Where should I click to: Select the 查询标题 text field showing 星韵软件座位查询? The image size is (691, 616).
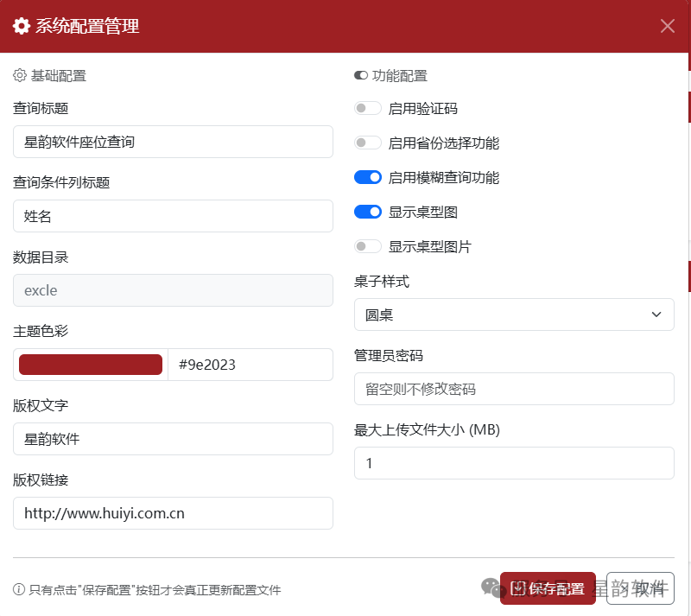(x=173, y=142)
